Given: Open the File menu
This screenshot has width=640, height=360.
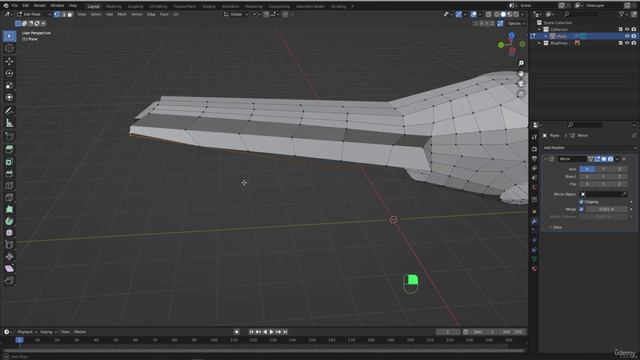Looking at the screenshot, I should point(15,6).
